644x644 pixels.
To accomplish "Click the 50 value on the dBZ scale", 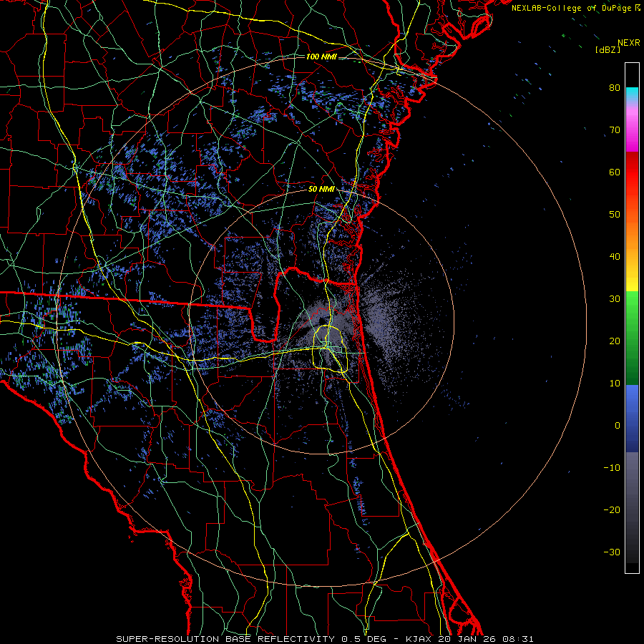I will click(615, 215).
